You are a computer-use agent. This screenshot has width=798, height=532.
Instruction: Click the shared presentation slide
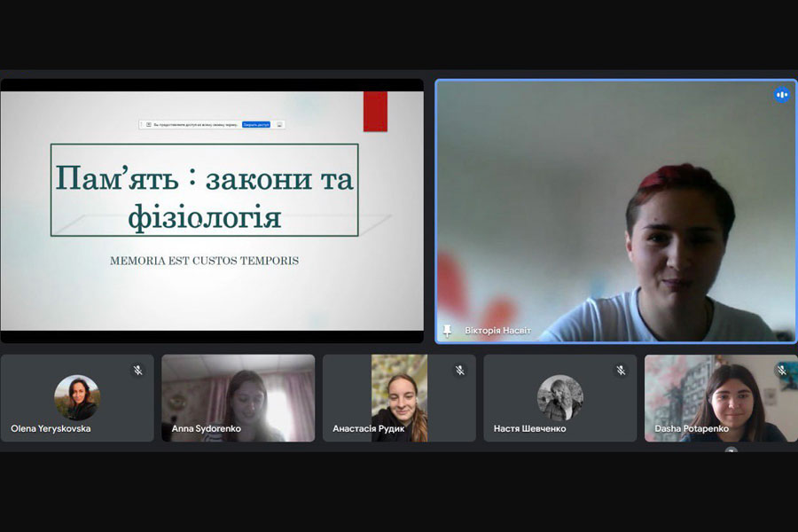click(212, 211)
